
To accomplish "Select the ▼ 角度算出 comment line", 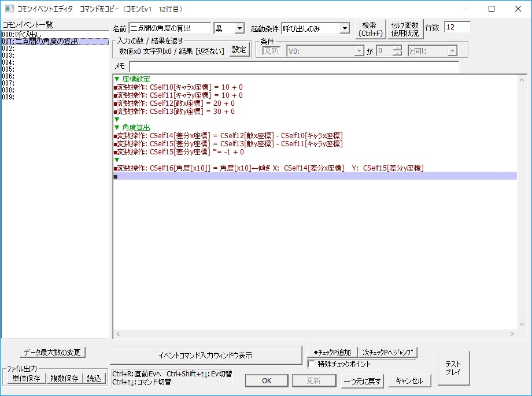I will click(x=315, y=128).
